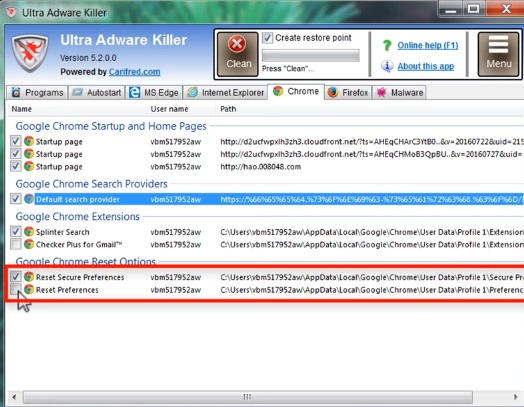The image size is (524, 407).
Task: Click the scrollbar left arrow
Action: (14, 397)
